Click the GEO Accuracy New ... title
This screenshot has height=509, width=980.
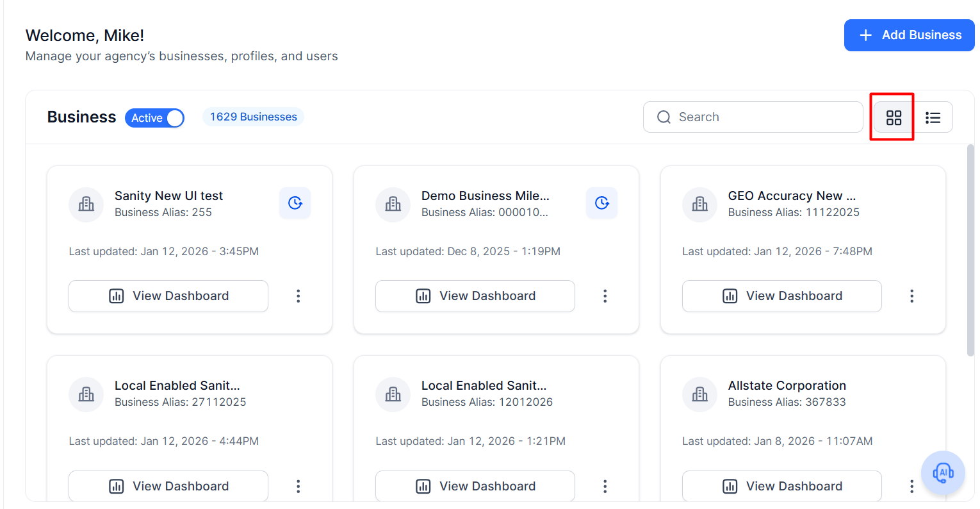tap(792, 196)
